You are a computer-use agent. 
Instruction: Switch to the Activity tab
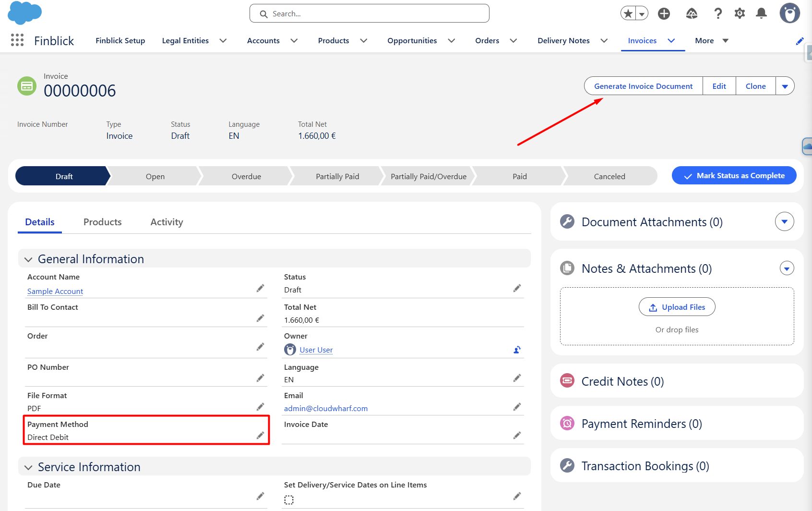coord(167,222)
